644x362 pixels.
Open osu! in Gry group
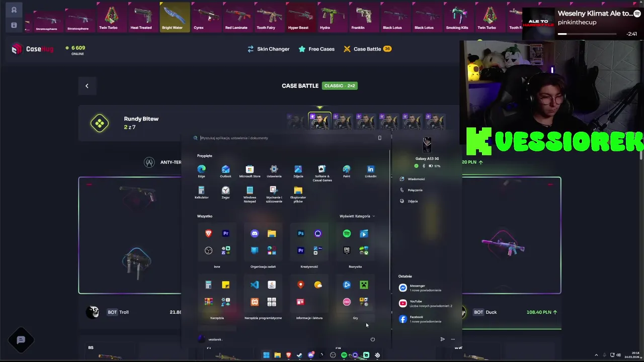(x=347, y=302)
